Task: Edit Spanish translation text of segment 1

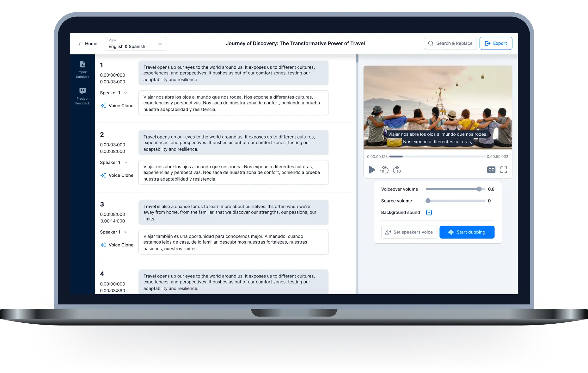Action: pos(233,103)
